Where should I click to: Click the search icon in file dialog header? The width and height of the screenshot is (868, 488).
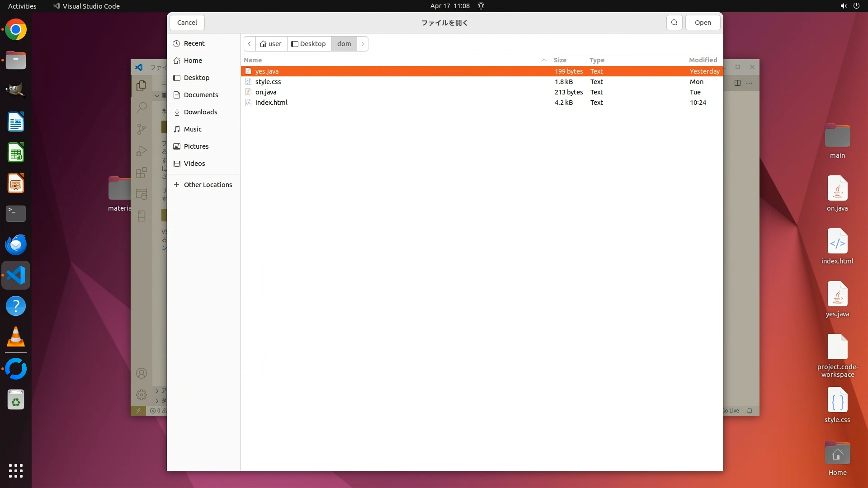[x=674, y=23]
